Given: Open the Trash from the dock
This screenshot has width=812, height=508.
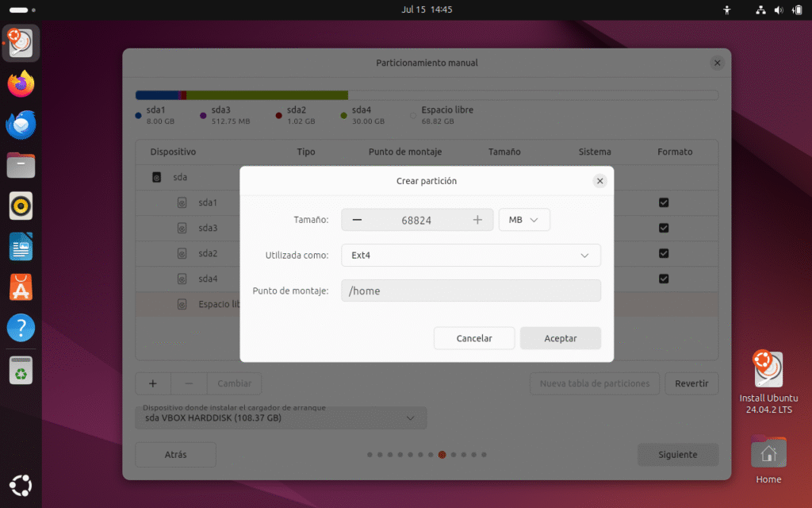Looking at the screenshot, I should pyautogui.click(x=21, y=370).
